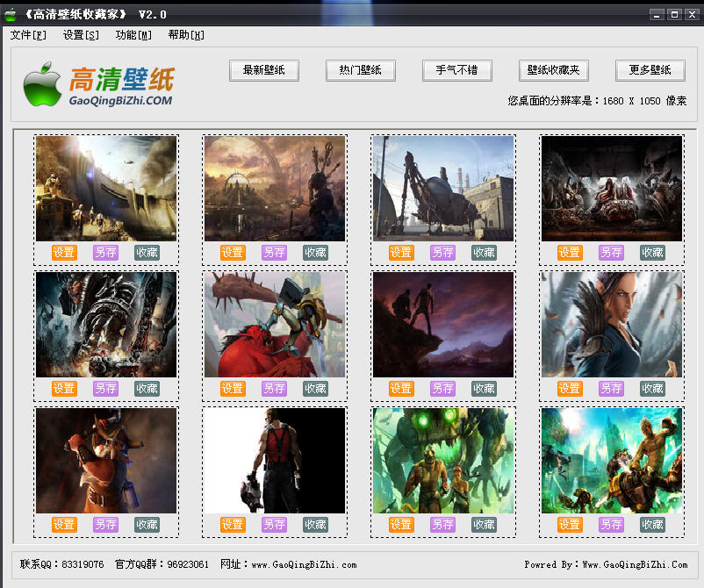
Task: Click 收藏 under the fantasy city arch wallpaper
Action: 315,253
